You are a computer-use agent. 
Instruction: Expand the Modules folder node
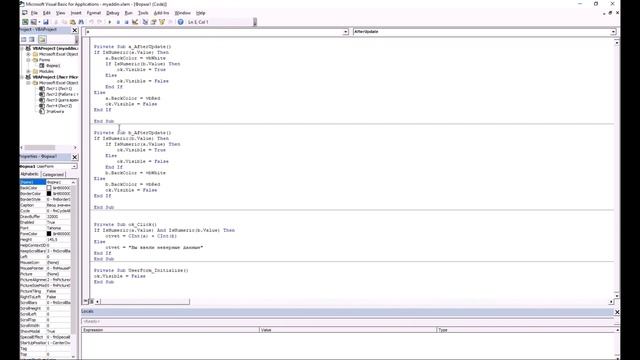click(29, 71)
